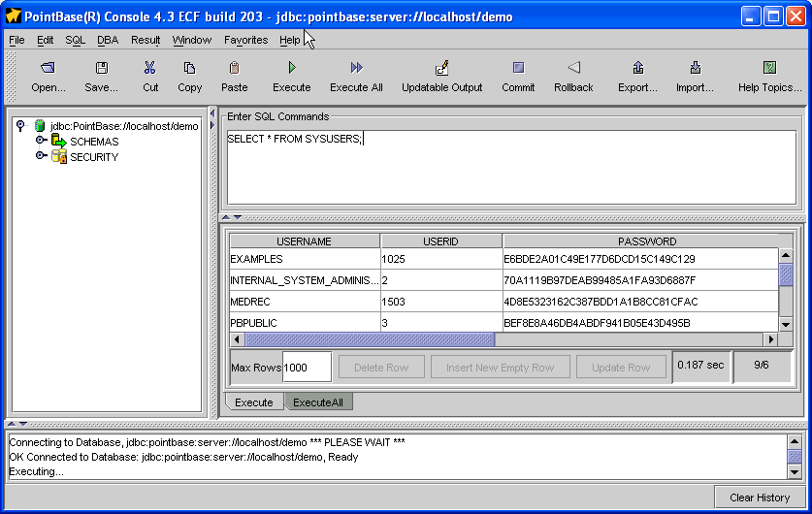Viewport: 812px width, 514px height.
Task: Open the SQL menu
Action: (75, 40)
